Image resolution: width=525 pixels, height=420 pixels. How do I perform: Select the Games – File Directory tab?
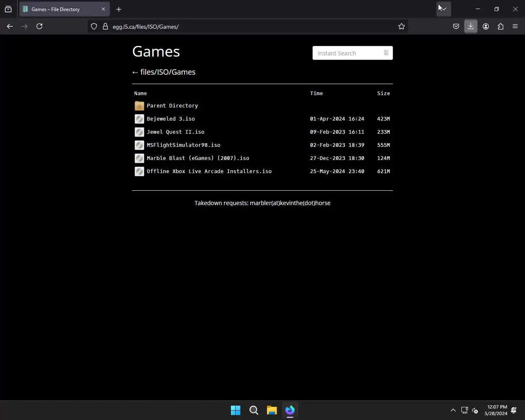64,9
